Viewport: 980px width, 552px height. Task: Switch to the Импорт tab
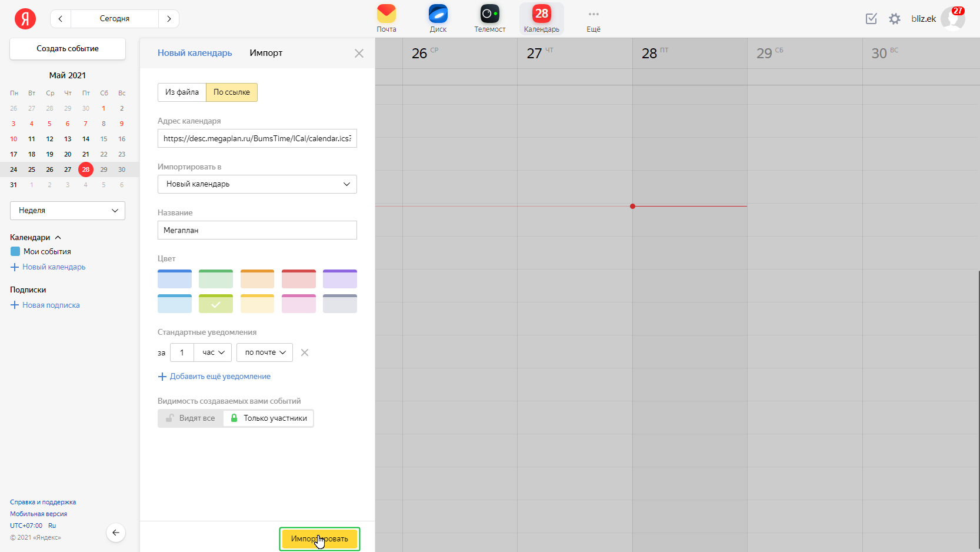tap(266, 53)
